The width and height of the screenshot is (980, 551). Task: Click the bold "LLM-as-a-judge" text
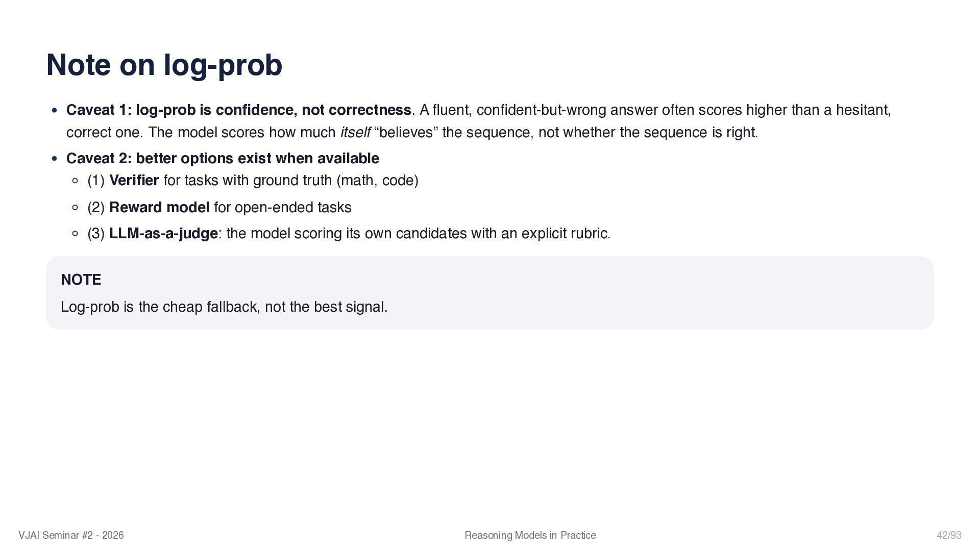point(163,234)
